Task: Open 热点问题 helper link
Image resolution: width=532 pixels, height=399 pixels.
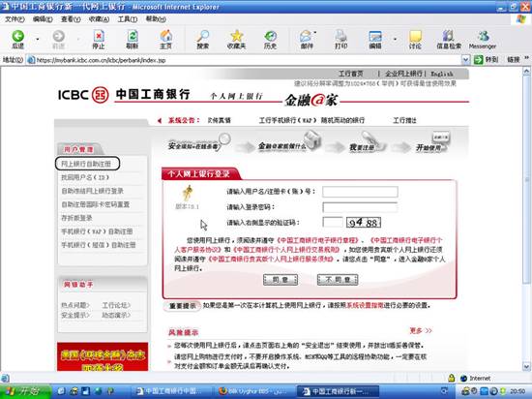Action: (x=75, y=305)
